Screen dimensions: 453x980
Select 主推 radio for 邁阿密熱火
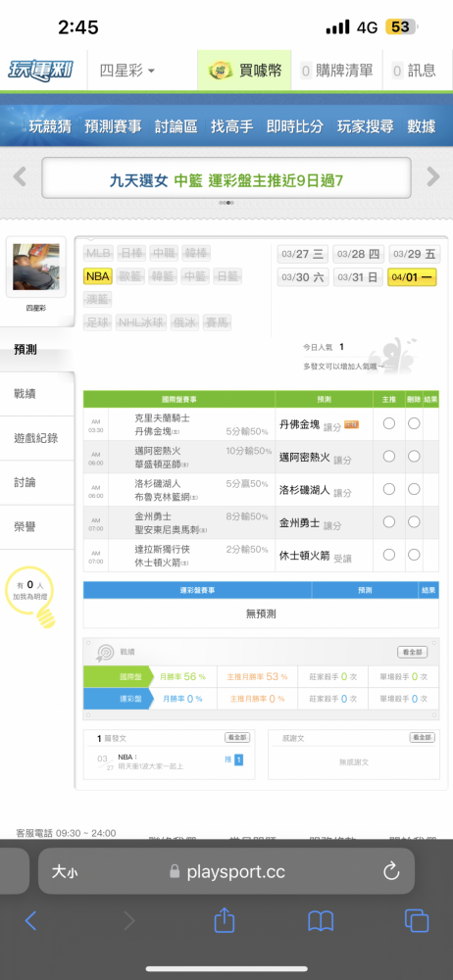coord(389,457)
